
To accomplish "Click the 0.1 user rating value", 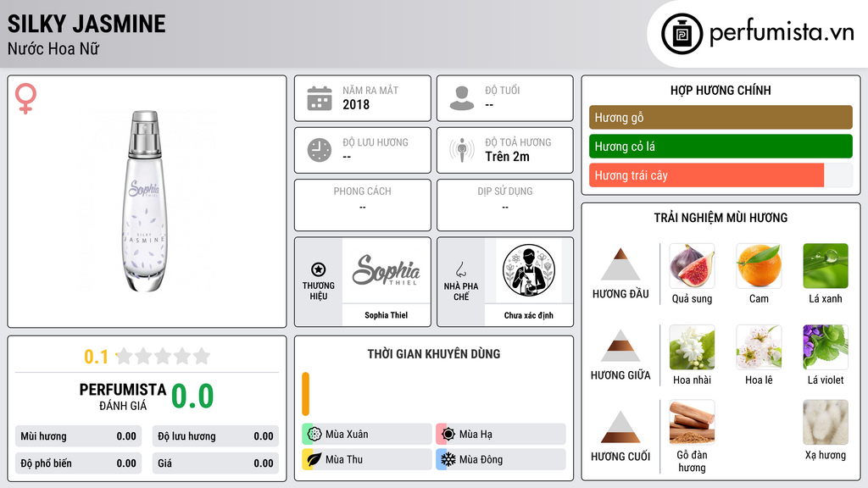I will [97, 357].
